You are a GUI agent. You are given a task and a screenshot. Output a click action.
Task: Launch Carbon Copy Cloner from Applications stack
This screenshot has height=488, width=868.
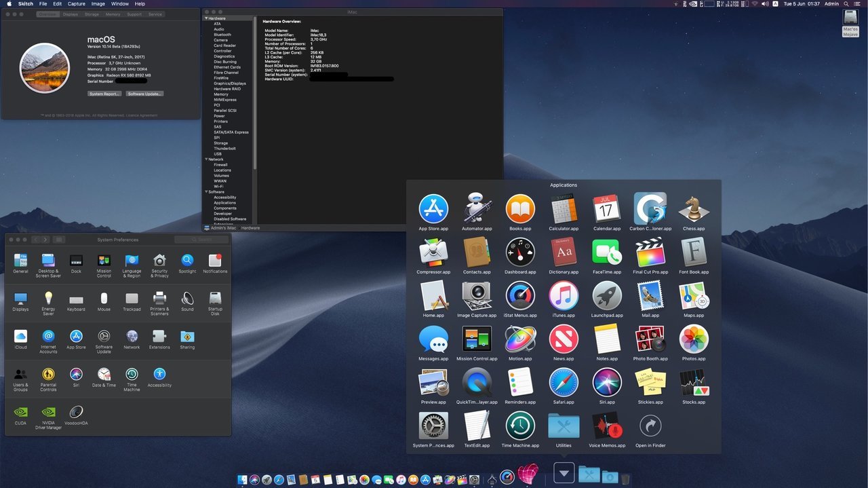point(650,212)
